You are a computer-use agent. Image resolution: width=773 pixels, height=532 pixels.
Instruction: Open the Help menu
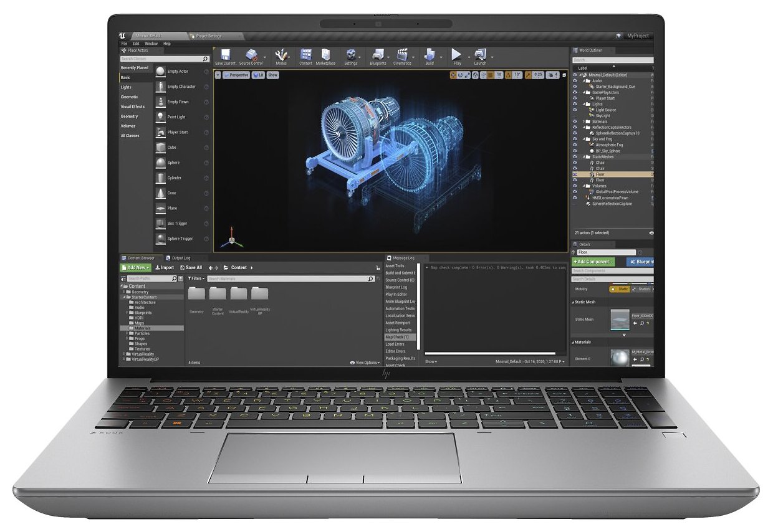click(167, 44)
